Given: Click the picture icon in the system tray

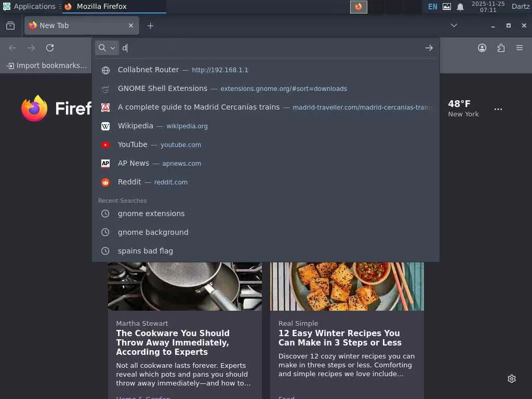Looking at the screenshot, I should point(447,6).
